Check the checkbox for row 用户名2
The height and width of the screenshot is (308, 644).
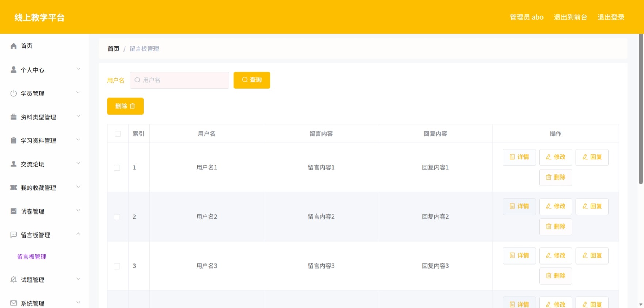[117, 217]
